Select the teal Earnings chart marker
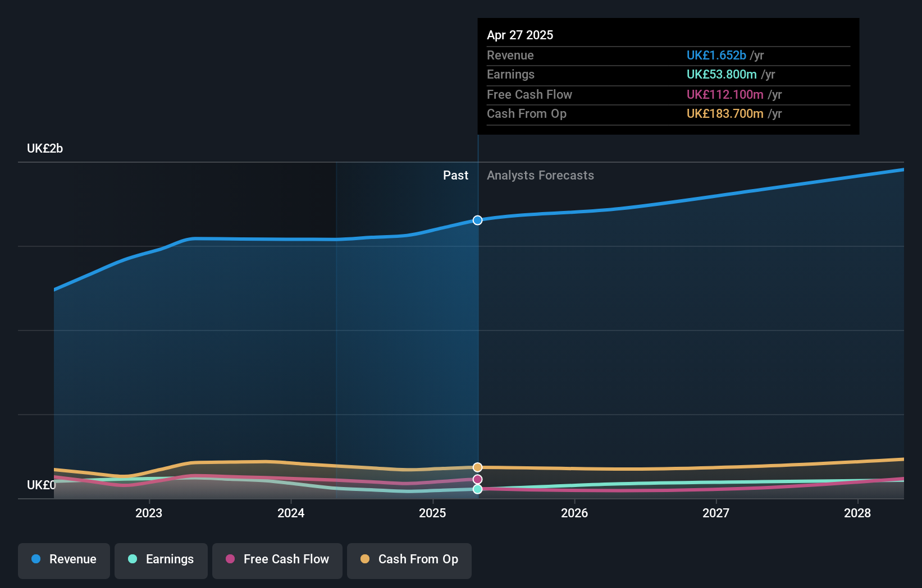922x588 pixels. [477, 489]
